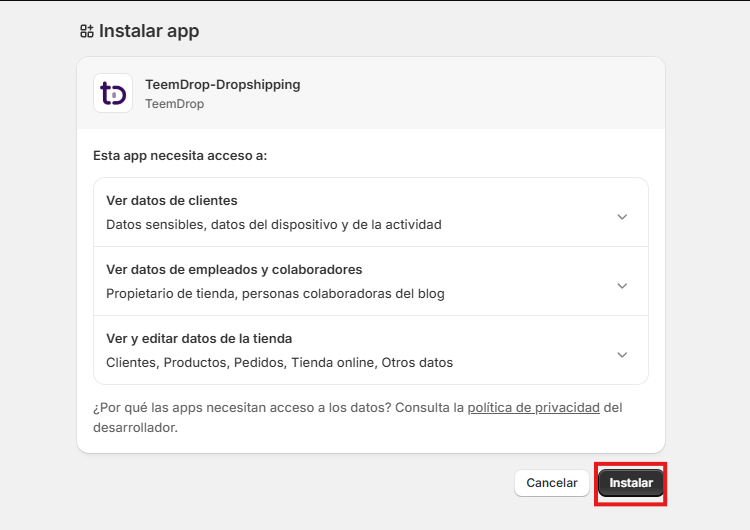Click 'Ver datos de clientes' row title

pyautogui.click(x=172, y=200)
